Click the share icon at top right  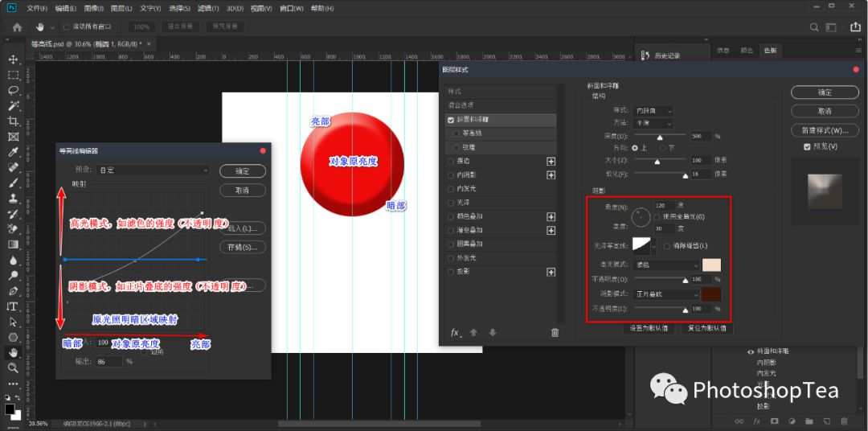(x=855, y=27)
